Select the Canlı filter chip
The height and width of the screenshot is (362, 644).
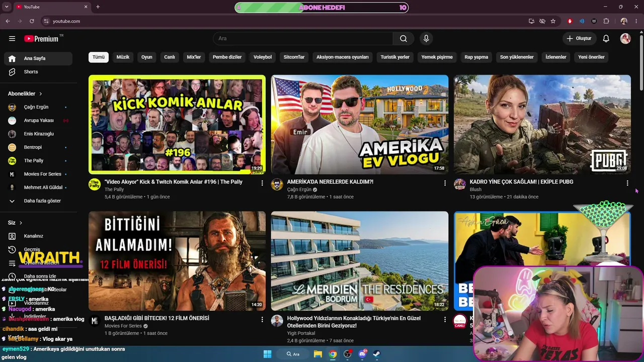coord(170,57)
